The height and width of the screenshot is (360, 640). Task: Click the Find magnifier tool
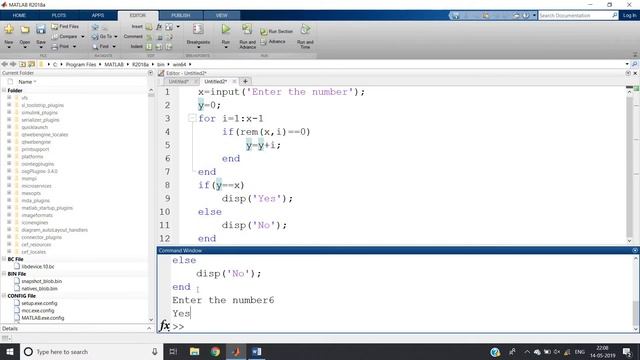click(x=101, y=47)
